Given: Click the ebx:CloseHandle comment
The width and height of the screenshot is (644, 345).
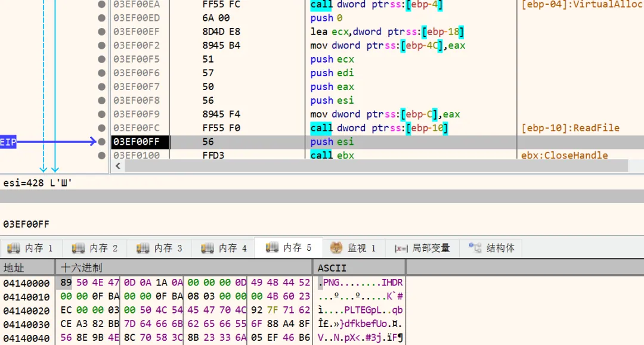Looking at the screenshot, I should tap(565, 156).
